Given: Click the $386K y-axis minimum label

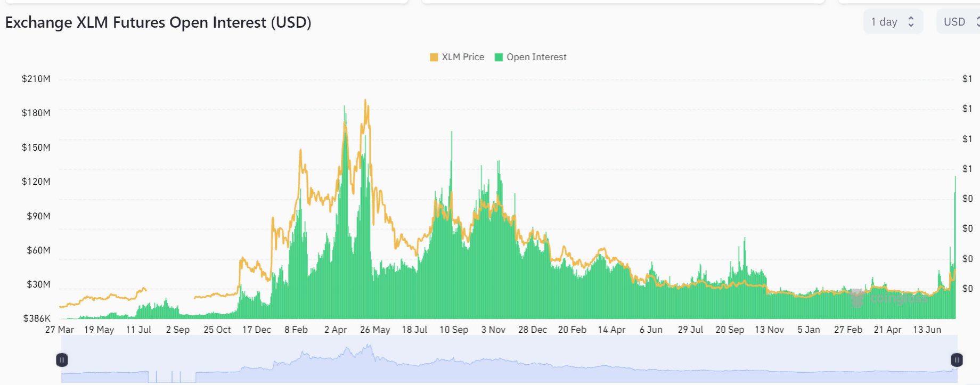Looking at the screenshot, I should pyautogui.click(x=37, y=318).
